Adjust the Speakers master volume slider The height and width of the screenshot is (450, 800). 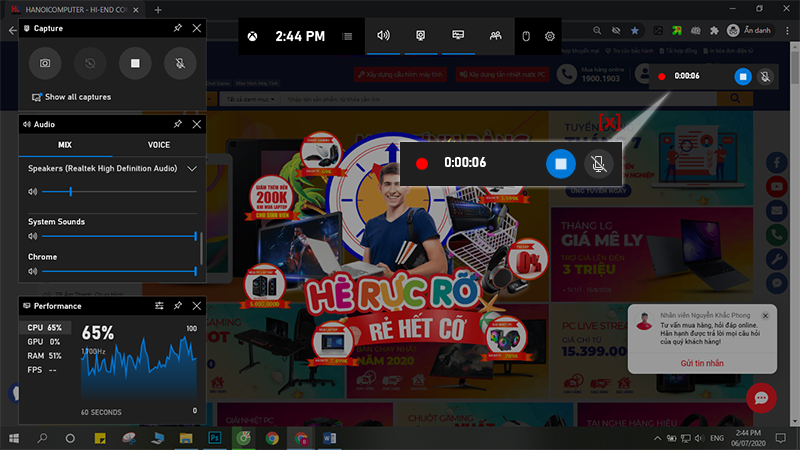[119, 192]
